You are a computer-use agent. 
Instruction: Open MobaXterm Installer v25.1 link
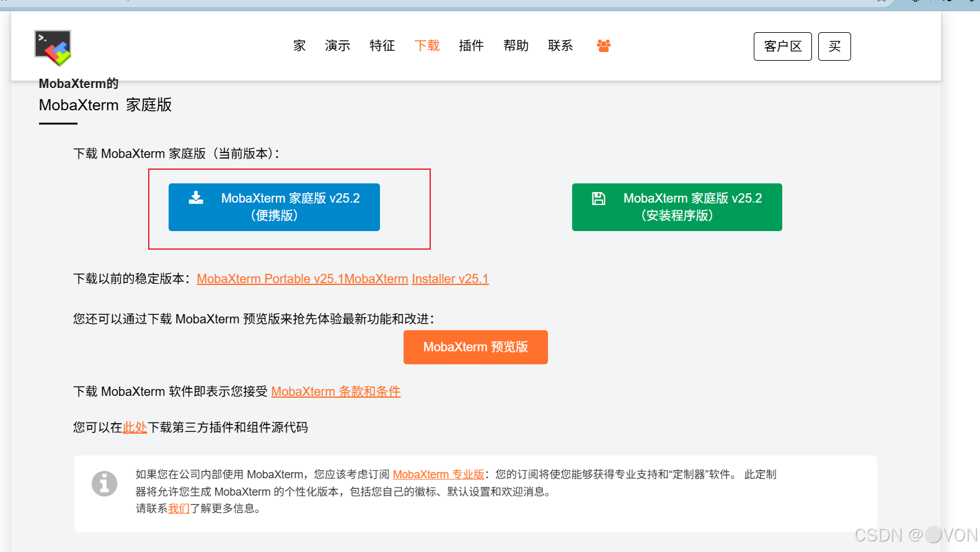pyautogui.click(x=450, y=279)
